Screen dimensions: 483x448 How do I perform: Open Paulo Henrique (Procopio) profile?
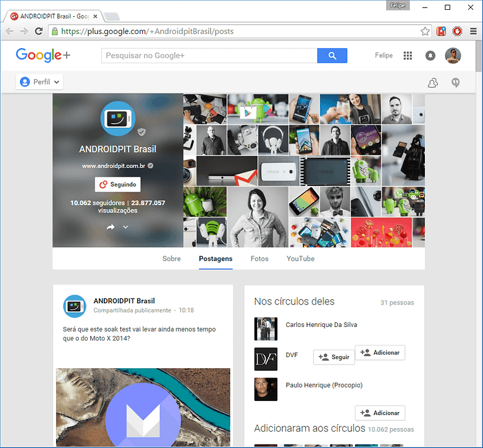click(x=324, y=385)
